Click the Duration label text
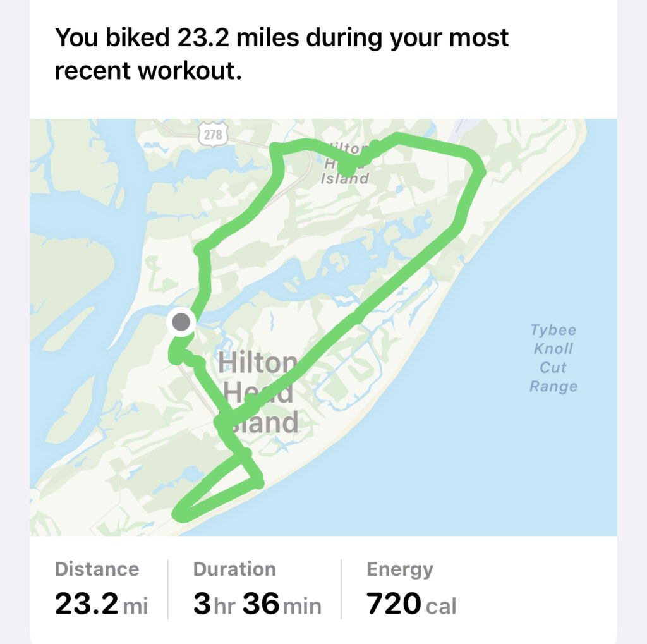 click(x=234, y=569)
